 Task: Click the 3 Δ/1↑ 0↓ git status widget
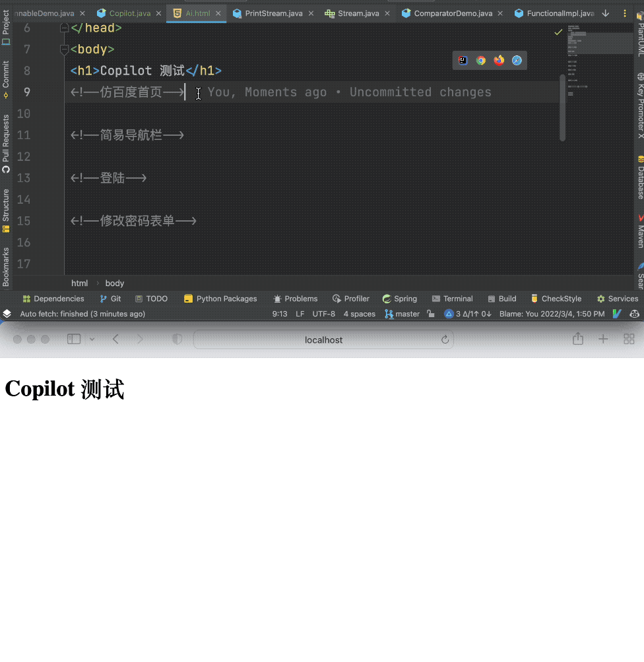point(468,314)
